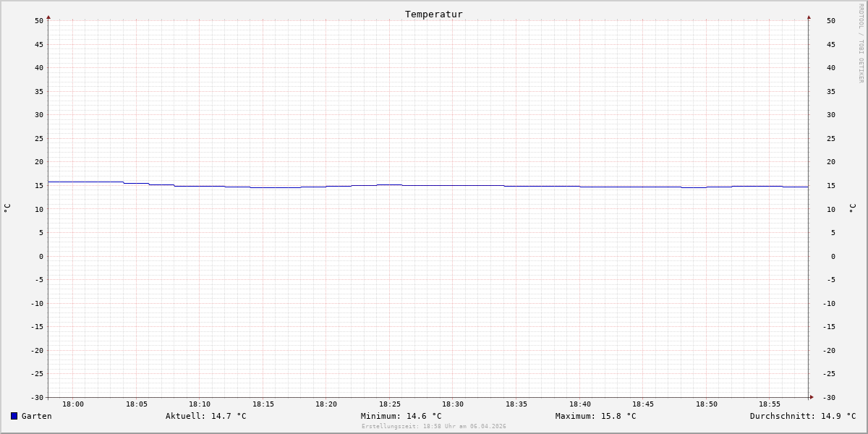Click the 18:15 time axis label
Screen dimensions: 868x434
tap(263, 404)
